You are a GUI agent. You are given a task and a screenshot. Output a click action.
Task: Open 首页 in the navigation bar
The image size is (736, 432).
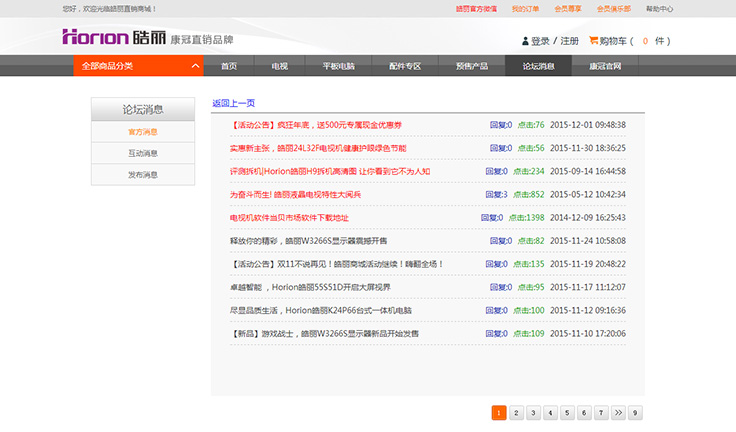(x=229, y=66)
